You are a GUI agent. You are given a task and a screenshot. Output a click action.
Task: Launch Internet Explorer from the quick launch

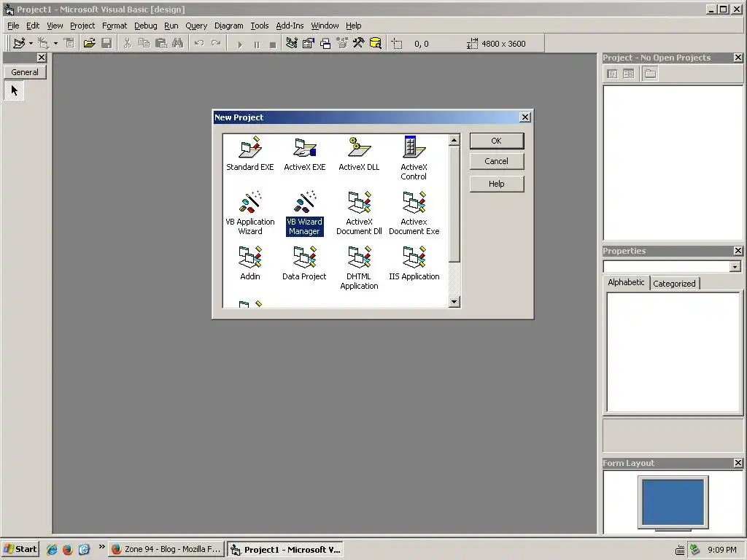coord(52,549)
